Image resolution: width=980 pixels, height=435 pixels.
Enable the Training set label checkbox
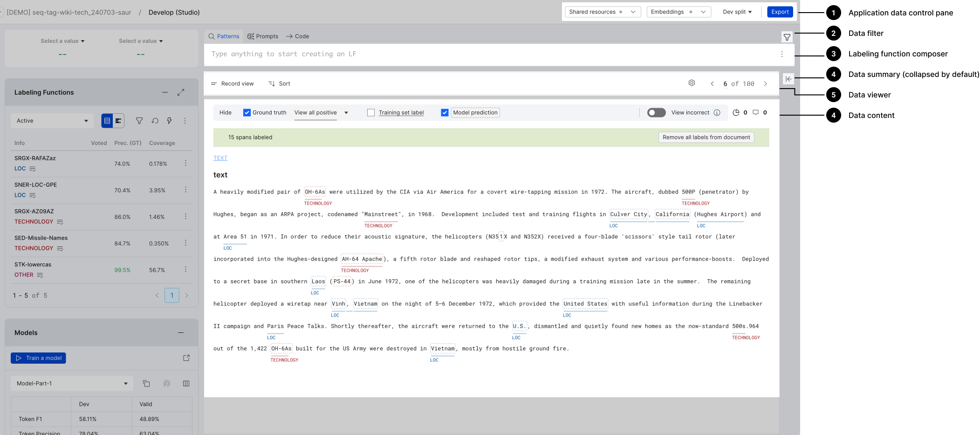[x=371, y=112]
